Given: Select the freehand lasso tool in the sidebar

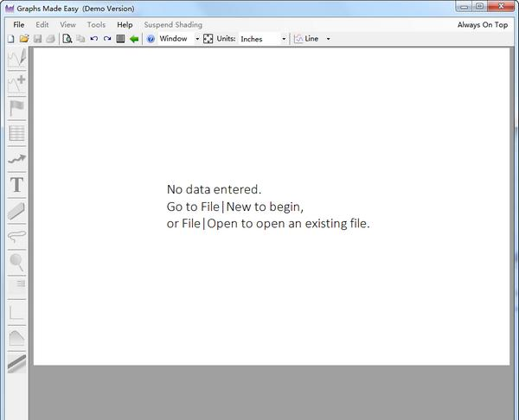Looking at the screenshot, I should 17,237.
